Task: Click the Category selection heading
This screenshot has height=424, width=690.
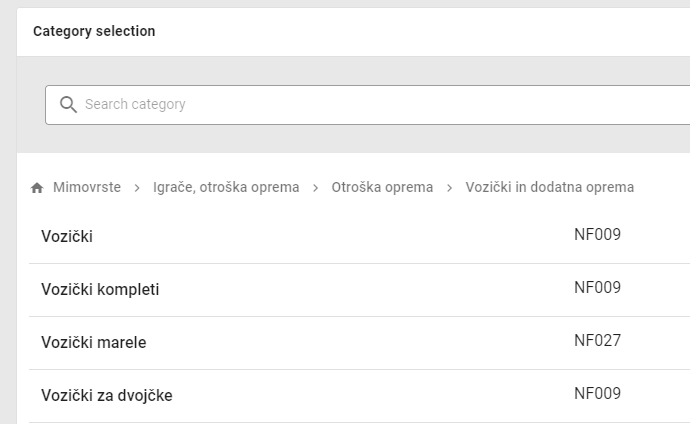Action: click(94, 31)
